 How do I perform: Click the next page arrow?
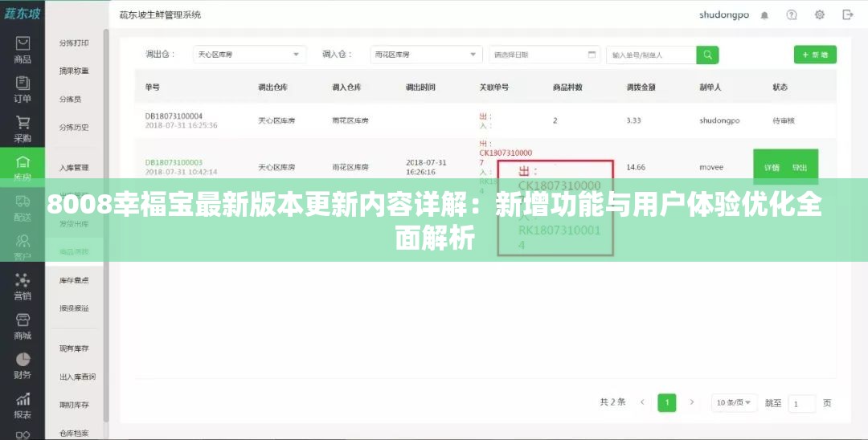[692, 402]
